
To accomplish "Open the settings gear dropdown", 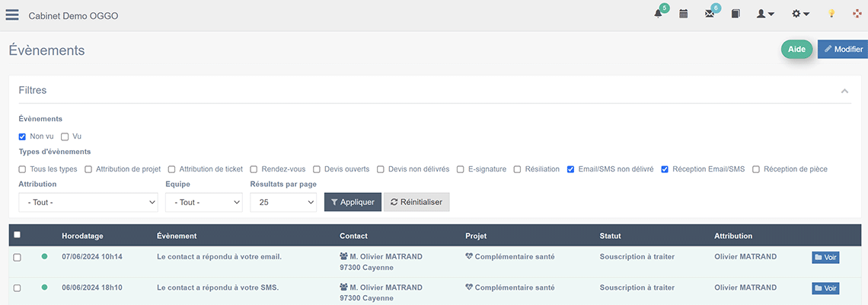I will point(800,14).
